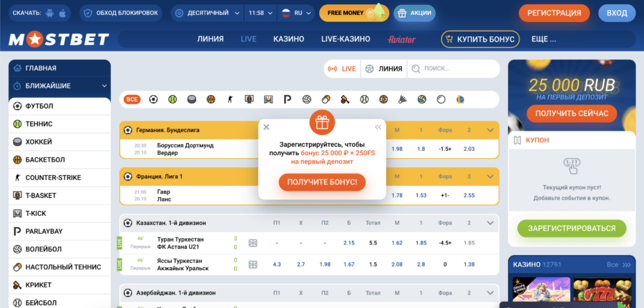Open the Десятичный odds format dropdown
Viewport: 644px width, 308px height.
coord(207,13)
